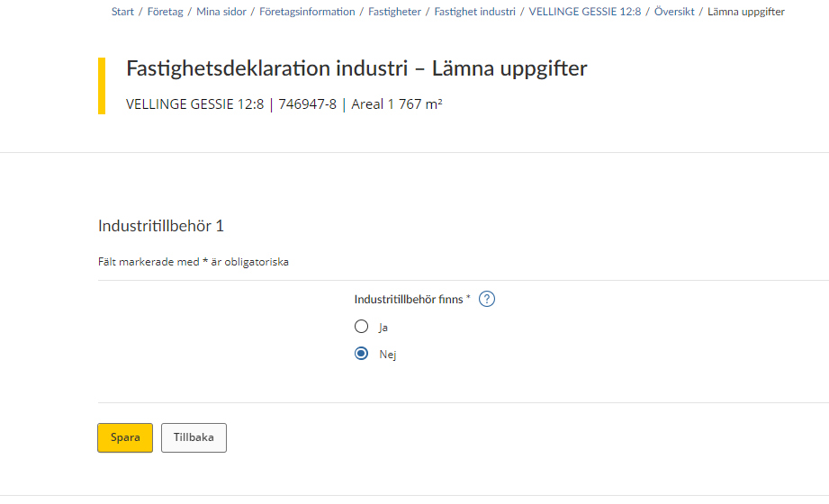829x504 pixels.
Task: Return to the Översikt breadcrumb
Action: click(674, 12)
